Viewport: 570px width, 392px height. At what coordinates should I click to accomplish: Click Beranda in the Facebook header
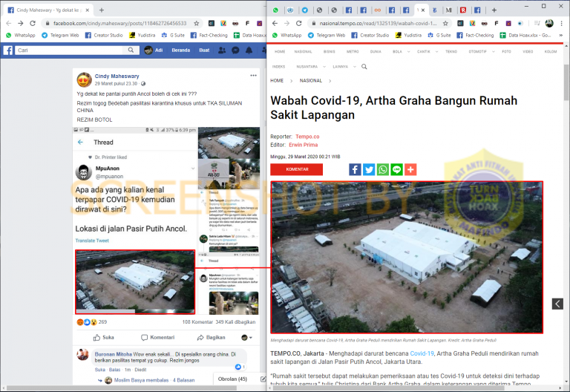click(x=180, y=50)
